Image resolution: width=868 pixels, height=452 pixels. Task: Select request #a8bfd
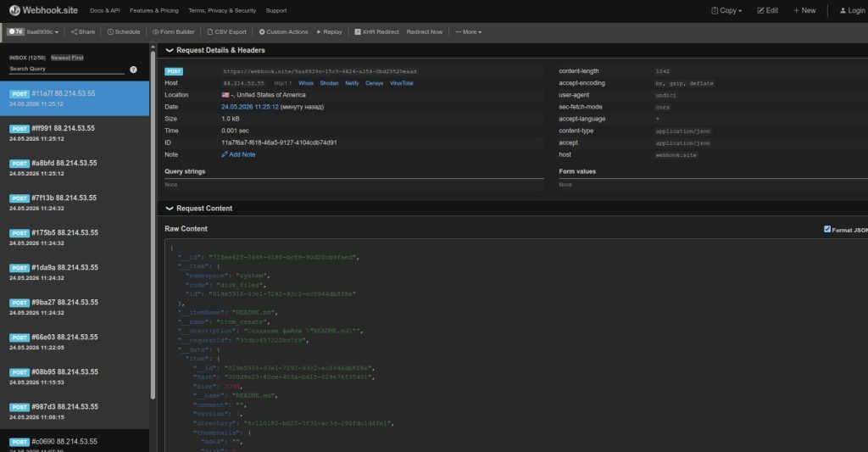point(75,168)
